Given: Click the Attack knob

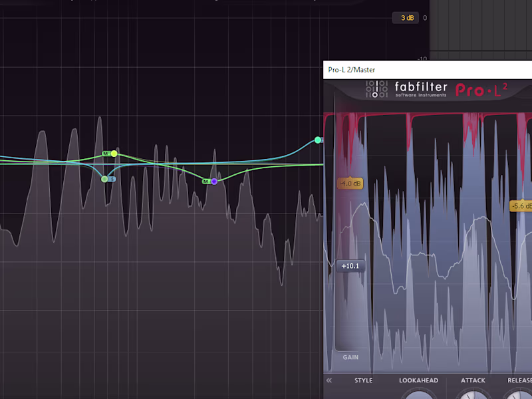Looking at the screenshot, I should click(473, 394).
